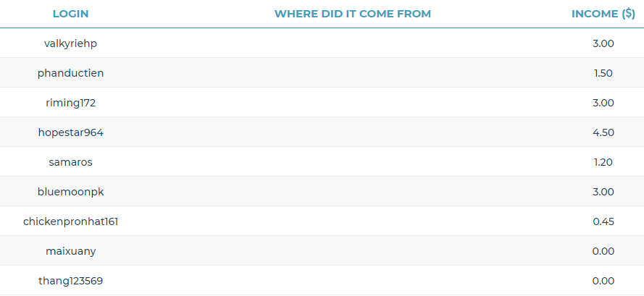644x296 pixels.
Task: Click bluemoonpk's 3.00 income value
Action: click(603, 192)
